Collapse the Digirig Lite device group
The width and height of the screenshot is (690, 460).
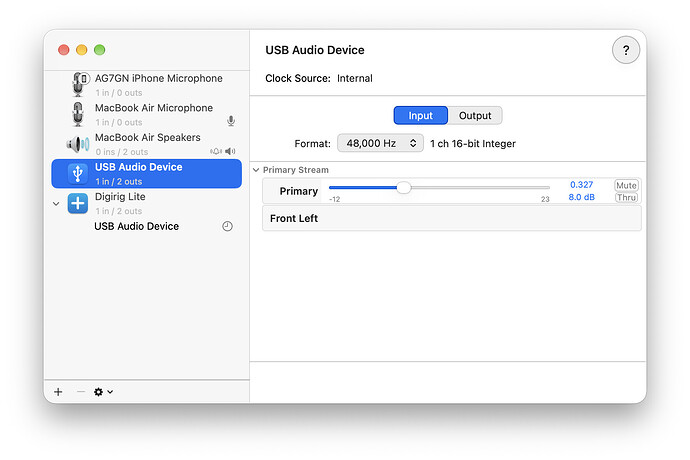56,203
